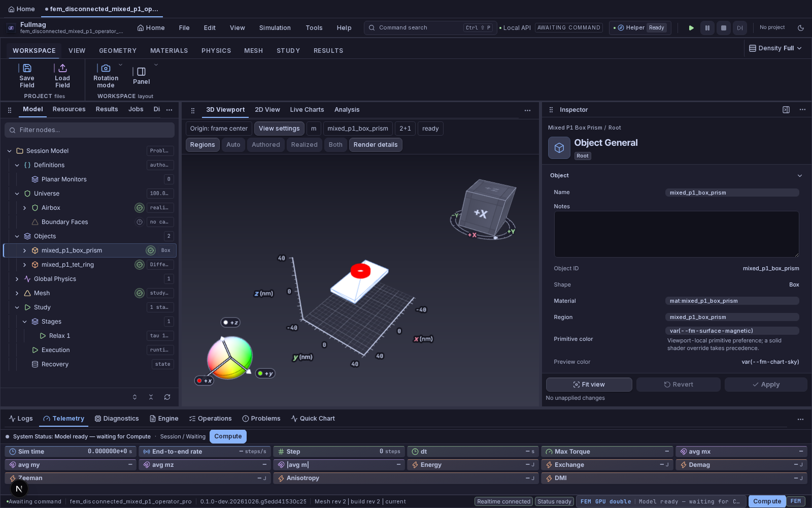The width and height of the screenshot is (812, 508).
Task: Click the +X axis gizmo handle
Action: click(x=204, y=380)
